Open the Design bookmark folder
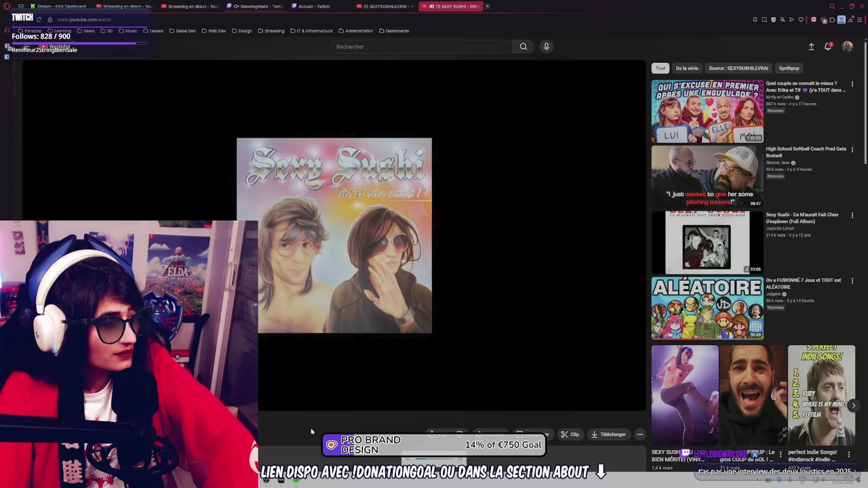This screenshot has width=868, height=488. coord(241,30)
